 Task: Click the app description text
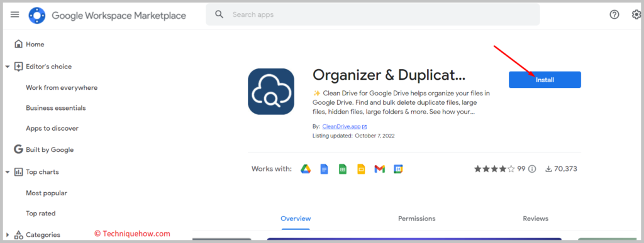pyautogui.click(x=401, y=102)
